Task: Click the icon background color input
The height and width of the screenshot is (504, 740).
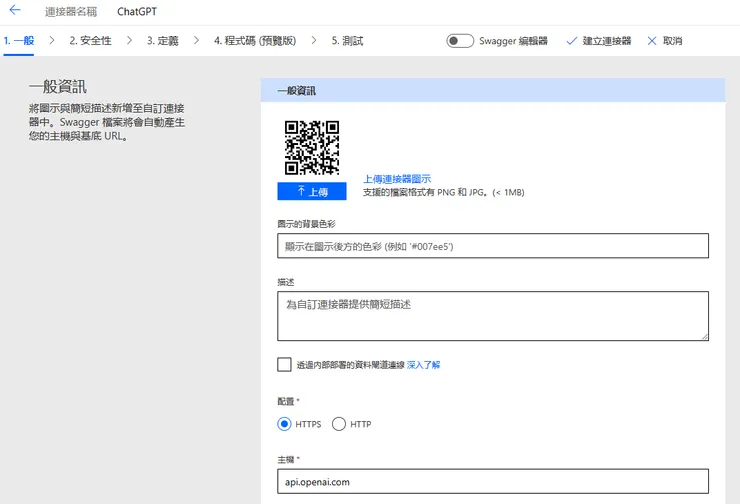Action: tap(493, 246)
